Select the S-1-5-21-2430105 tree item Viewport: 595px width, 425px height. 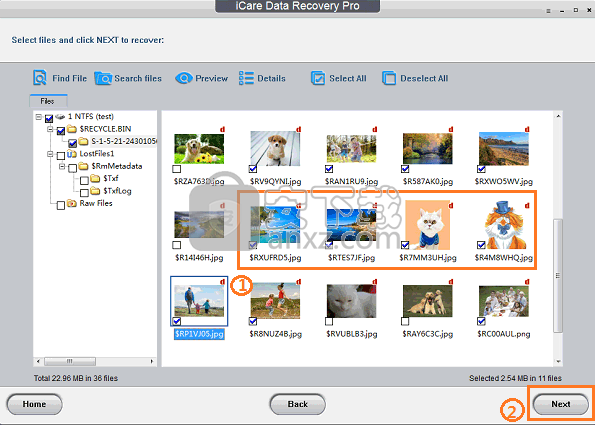(124, 142)
